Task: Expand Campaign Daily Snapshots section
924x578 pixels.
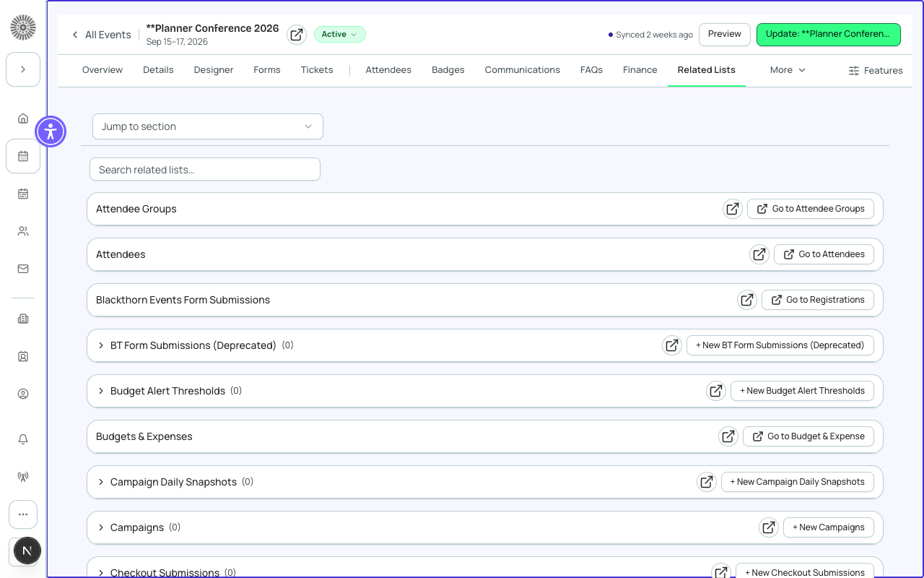Action: (101, 482)
